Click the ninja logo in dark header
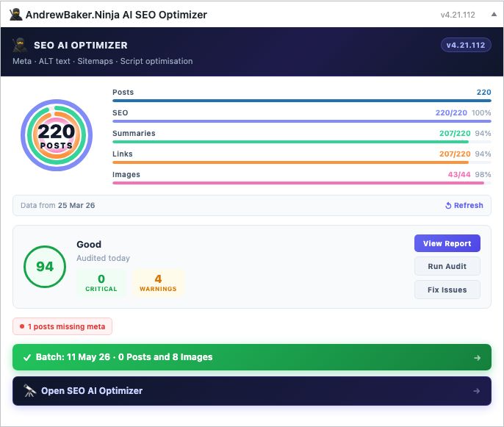 20,45
